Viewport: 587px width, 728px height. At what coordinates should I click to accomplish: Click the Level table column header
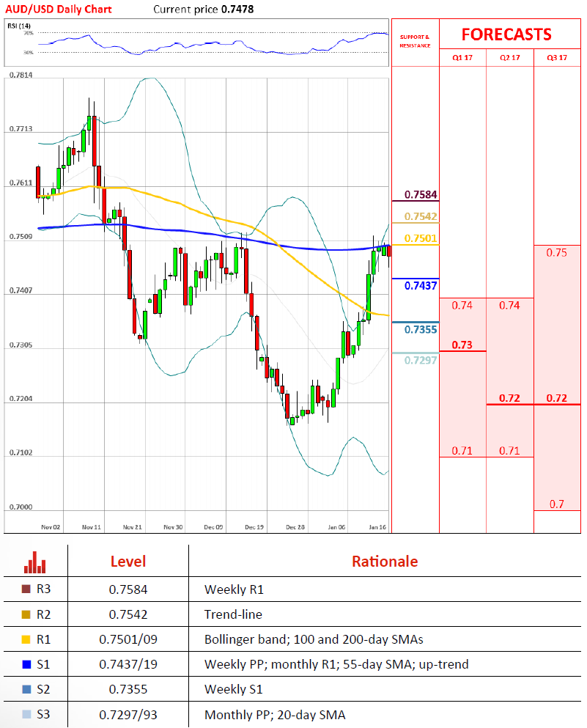128,562
